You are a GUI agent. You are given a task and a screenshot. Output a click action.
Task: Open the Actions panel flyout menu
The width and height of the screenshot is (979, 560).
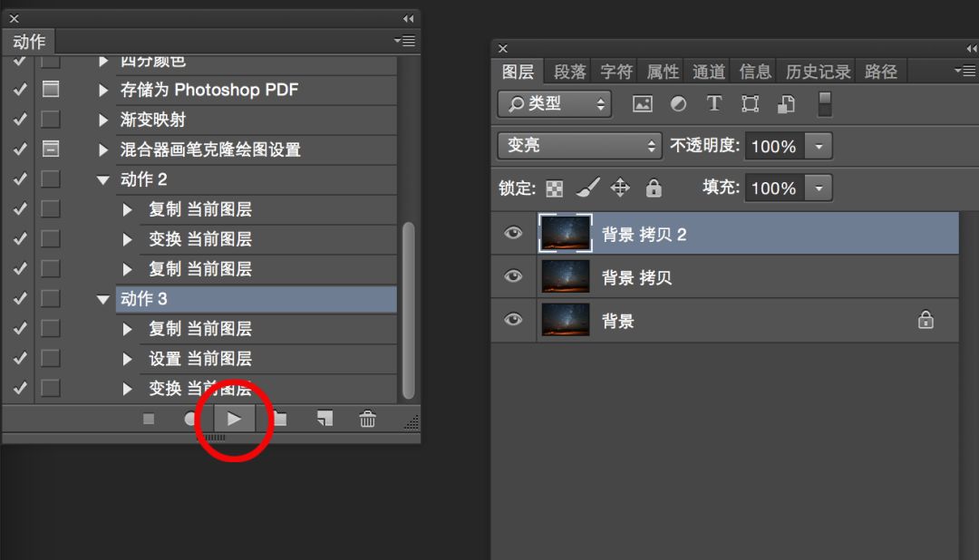[x=404, y=41]
